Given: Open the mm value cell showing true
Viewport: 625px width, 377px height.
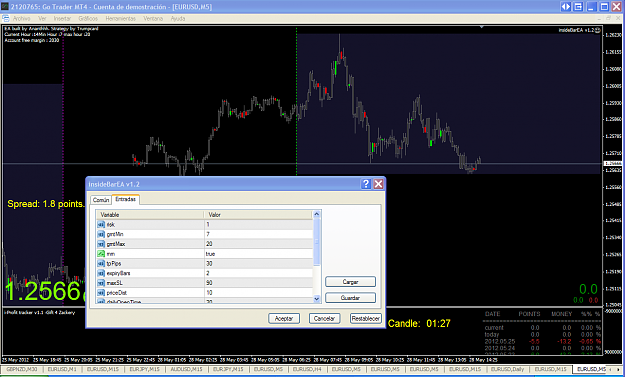Looking at the screenshot, I should click(x=258, y=254).
